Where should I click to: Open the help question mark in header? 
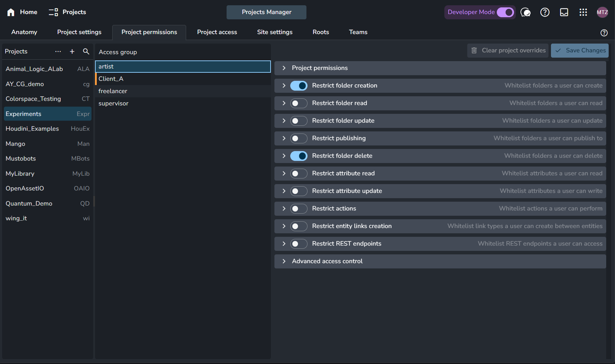pos(545,12)
